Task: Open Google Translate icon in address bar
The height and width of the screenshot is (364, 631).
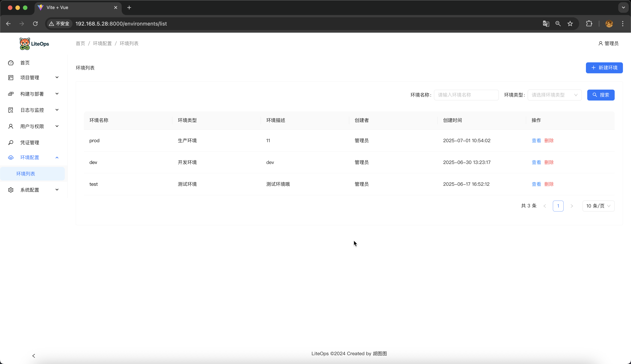Action: 546,24
